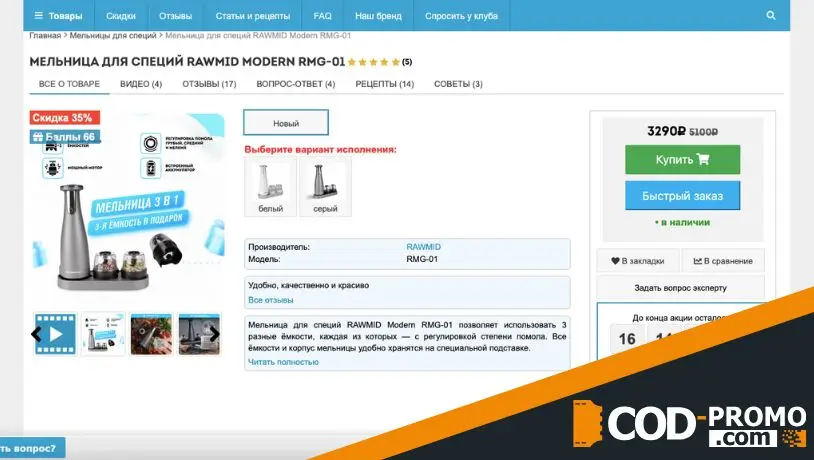
Task: Click the Скидка 35% badge
Action: [x=64, y=118]
